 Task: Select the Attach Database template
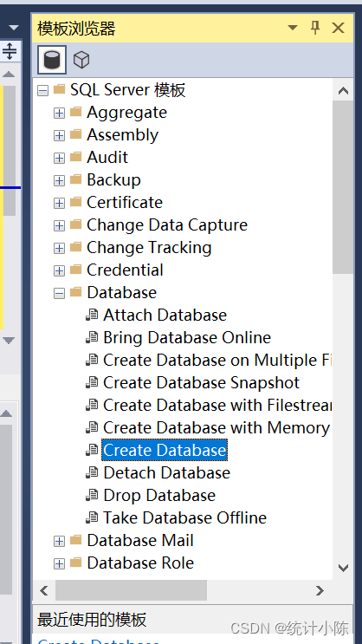pyautogui.click(x=165, y=315)
